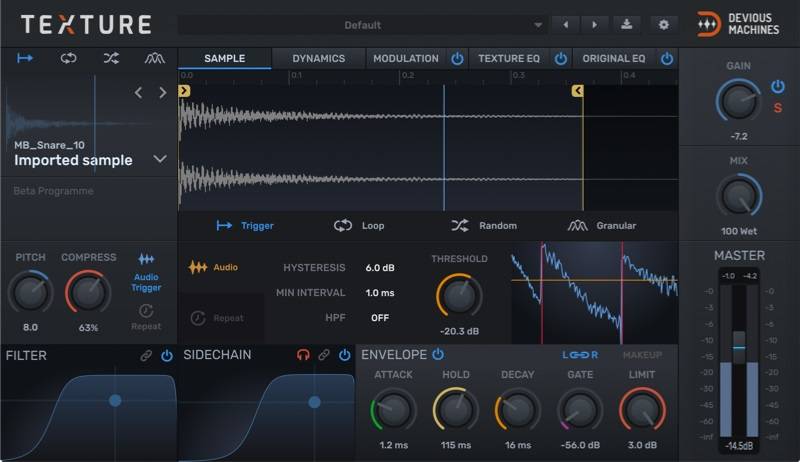This screenshot has height=462, width=800.
Task: Click the Sidechain headphones listen icon
Action: (303, 355)
